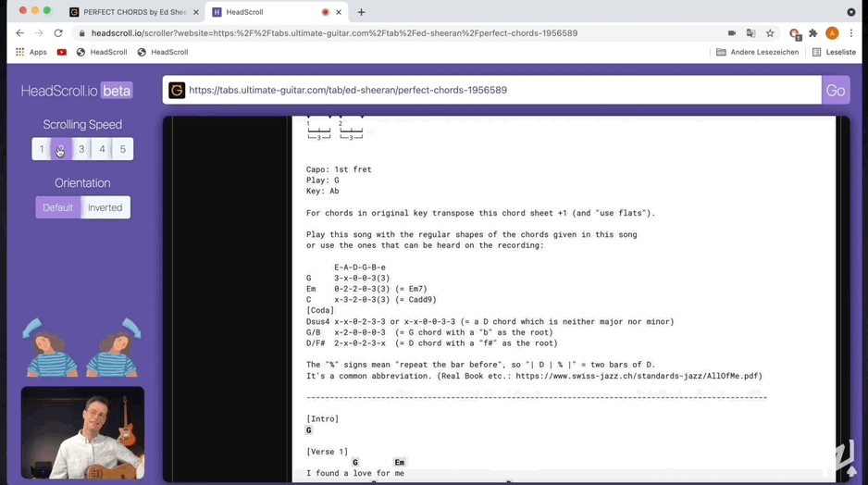The width and height of the screenshot is (868, 485).
Task: Click the browser address bar URL
Action: tap(334, 33)
